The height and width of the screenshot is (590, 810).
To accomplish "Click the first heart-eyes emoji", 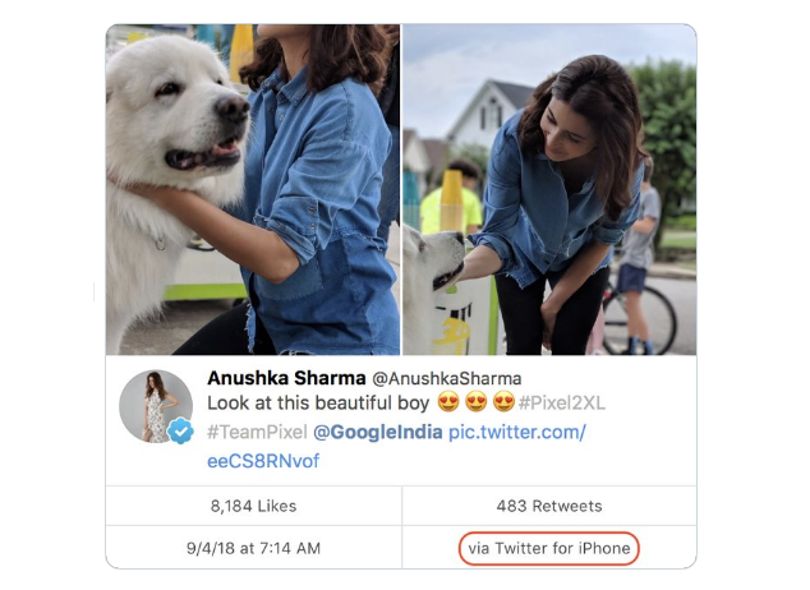I will point(448,402).
